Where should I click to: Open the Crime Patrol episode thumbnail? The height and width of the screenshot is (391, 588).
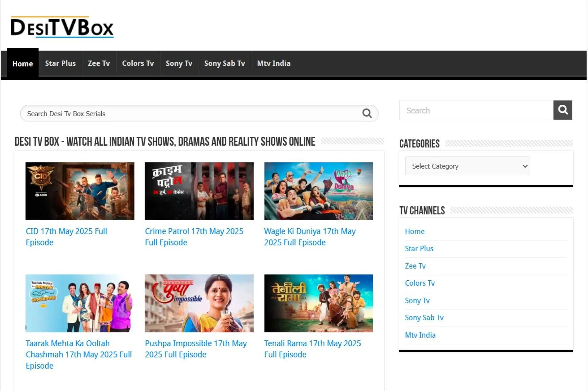click(199, 191)
